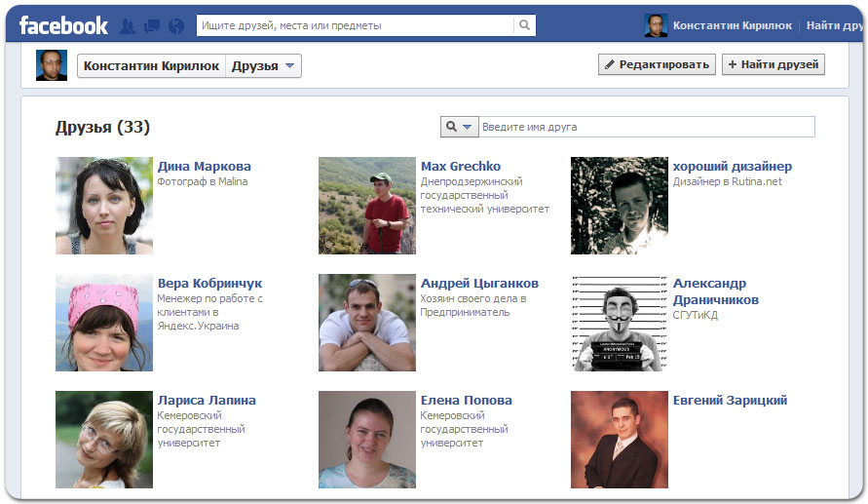Focus the top Facebook search field
Screen dimensions: 868x504
pos(355,25)
